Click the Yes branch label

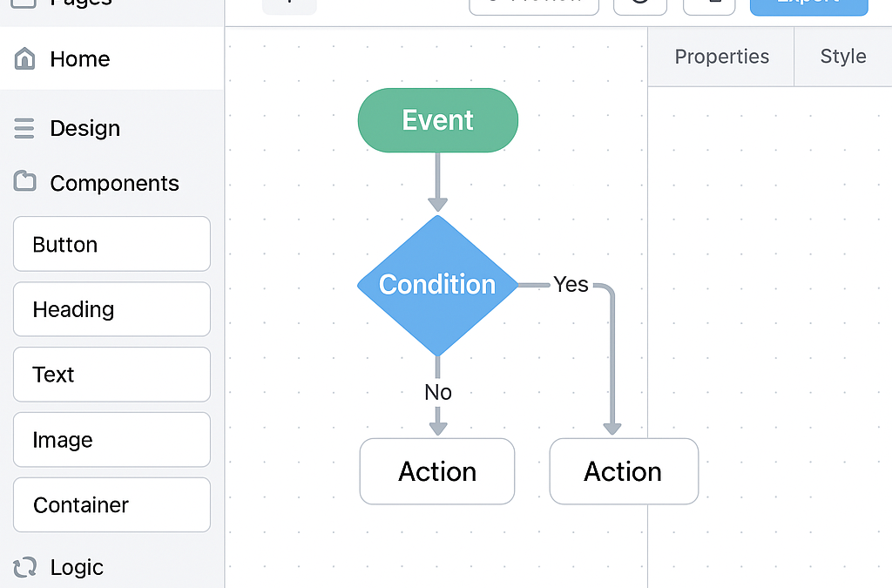pos(571,285)
